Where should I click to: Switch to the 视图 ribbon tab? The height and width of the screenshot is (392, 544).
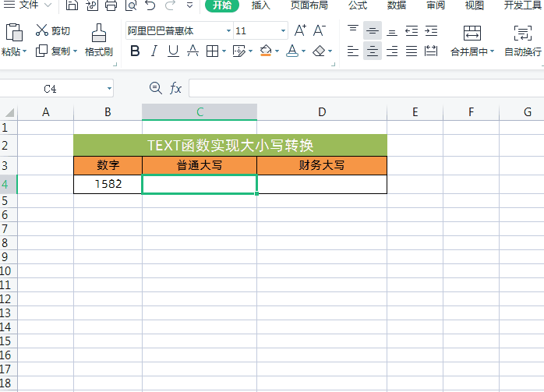pyautogui.click(x=475, y=5)
